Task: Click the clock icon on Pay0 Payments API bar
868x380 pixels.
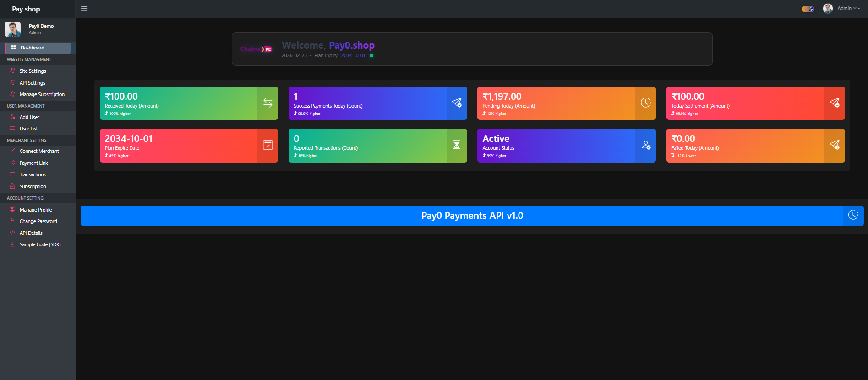Action: click(x=853, y=215)
